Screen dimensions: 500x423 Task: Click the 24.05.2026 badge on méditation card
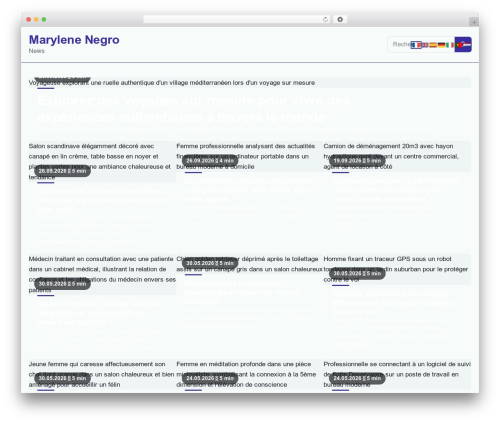tap(210, 378)
